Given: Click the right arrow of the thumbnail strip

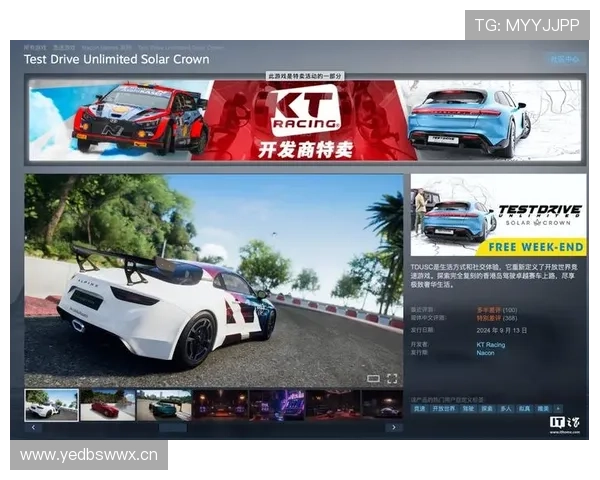Looking at the screenshot, I should coord(393,427).
